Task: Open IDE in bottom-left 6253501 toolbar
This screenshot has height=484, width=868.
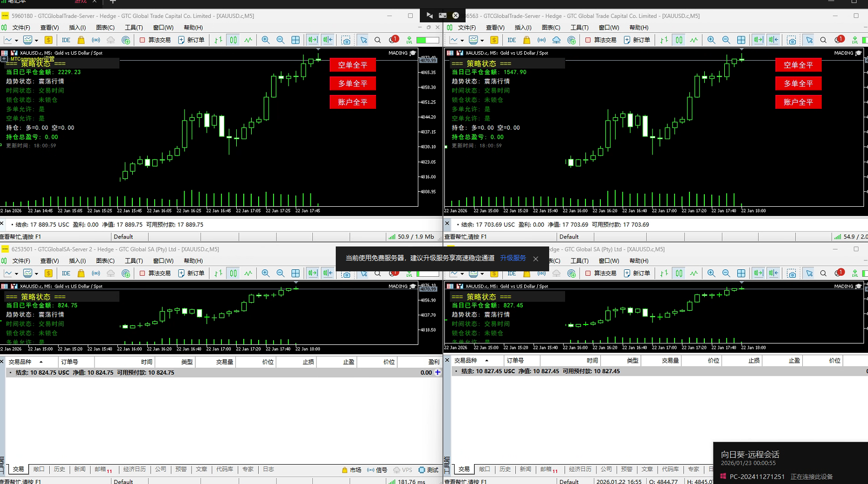Action: [x=66, y=273]
